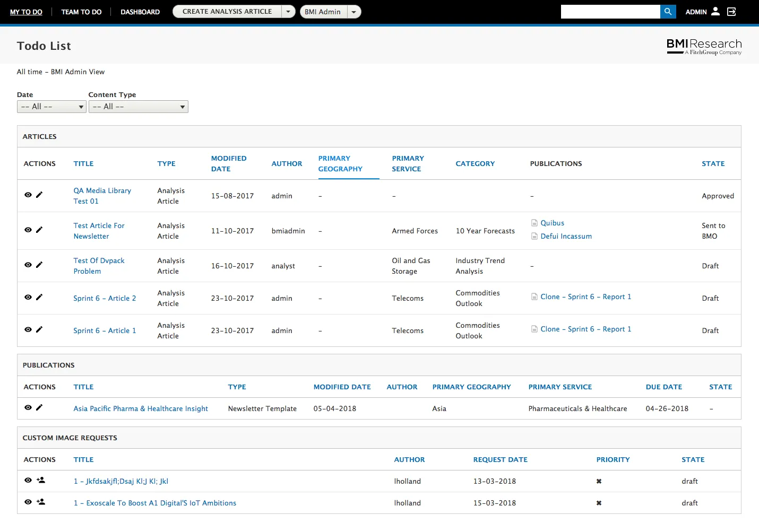Edit Sprint 6 - Article 1 pencil icon

click(x=39, y=330)
